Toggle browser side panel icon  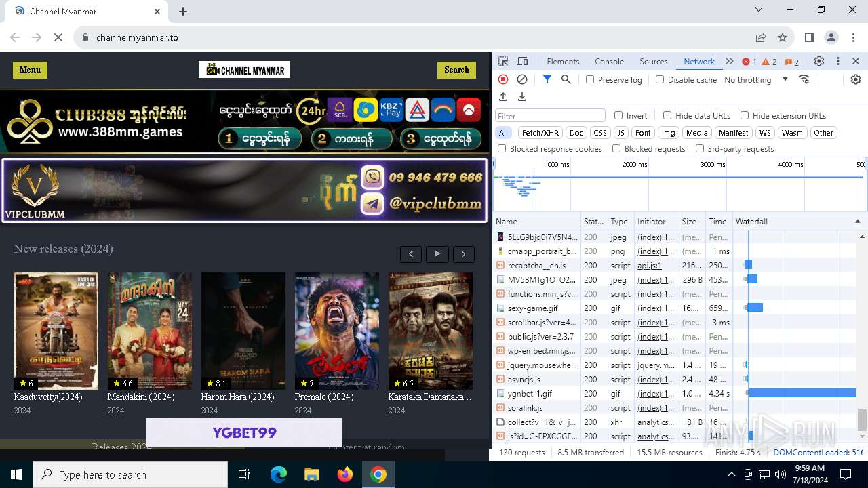[x=810, y=37]
